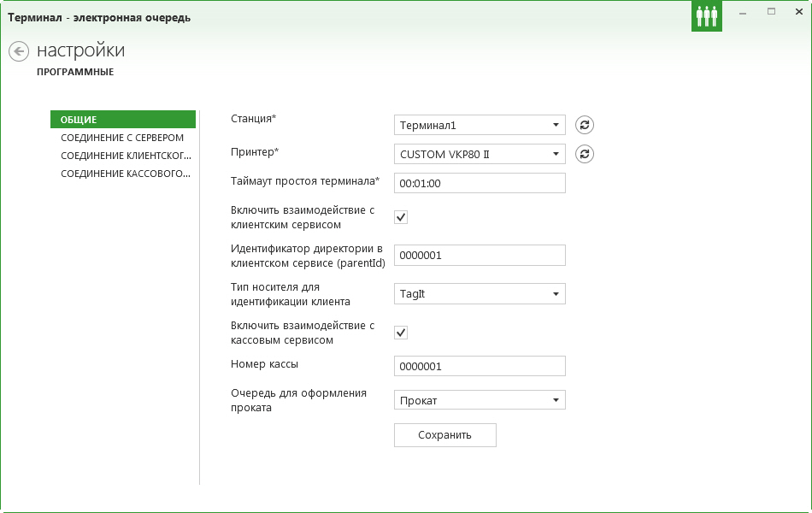Click the Номер кассы input field
The width and height of the screenshot is (812, 513).
(x=480, y=366)
